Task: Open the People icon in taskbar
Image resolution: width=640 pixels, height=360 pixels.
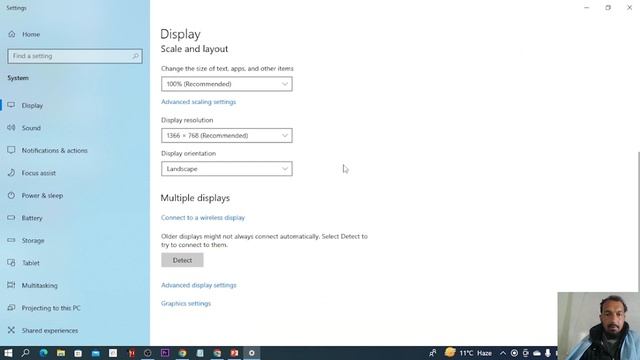Action: (433, 353)
